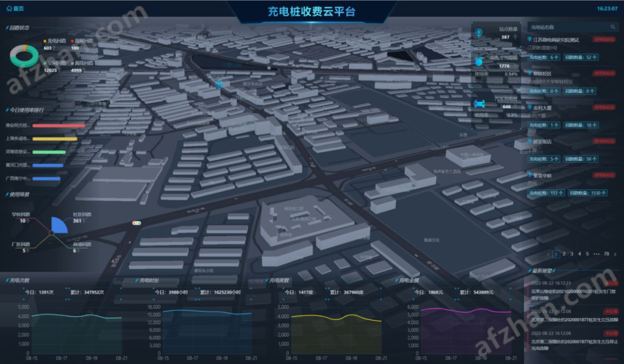Select page 4 in the pagination

pyautogui.click(x=580, y=254)
